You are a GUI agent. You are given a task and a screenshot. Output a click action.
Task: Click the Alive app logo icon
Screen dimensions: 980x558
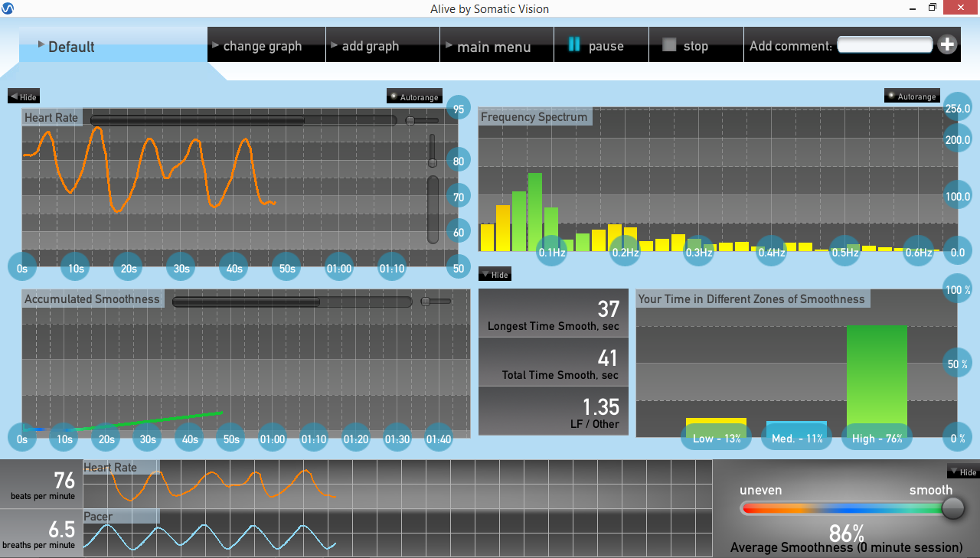pos(8,8)
